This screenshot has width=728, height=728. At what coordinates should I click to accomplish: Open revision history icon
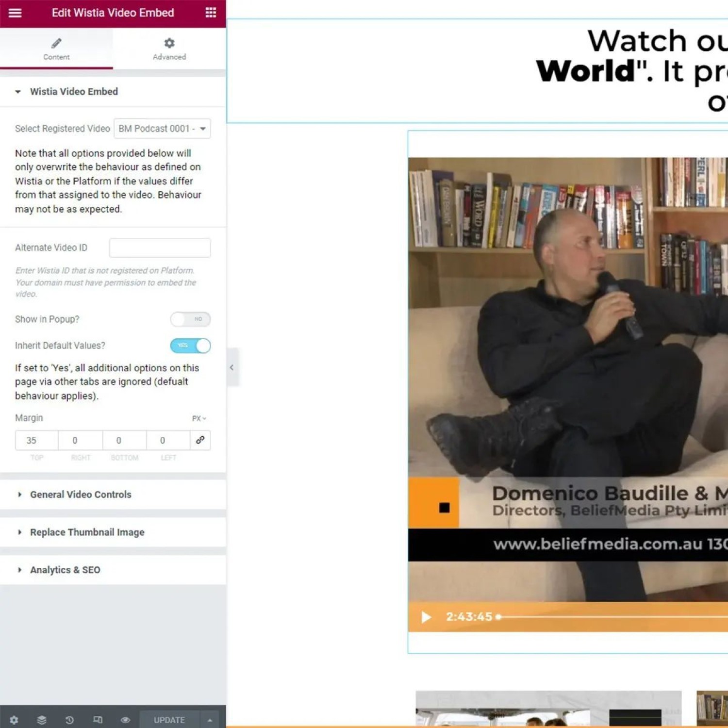pos(69,720)
